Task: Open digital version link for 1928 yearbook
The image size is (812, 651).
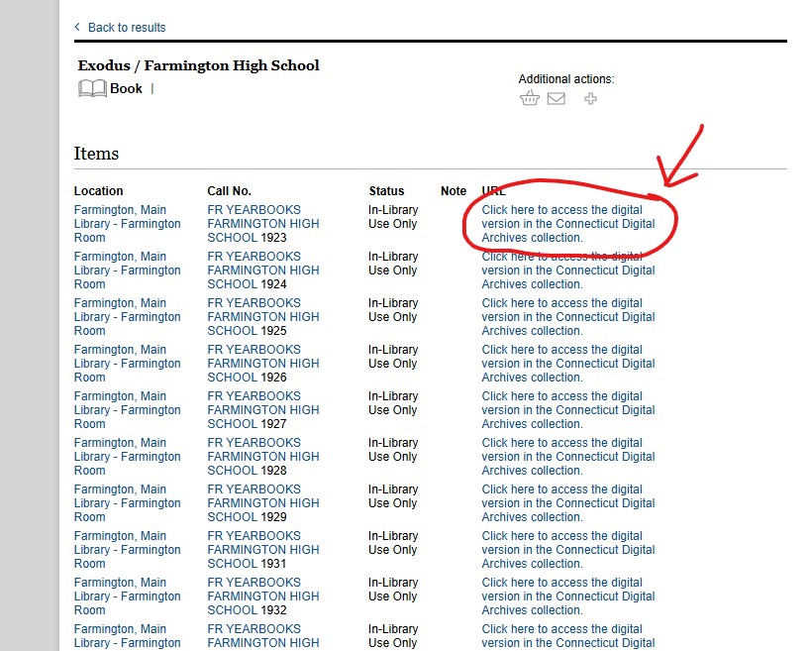Action: pos(568,457)
